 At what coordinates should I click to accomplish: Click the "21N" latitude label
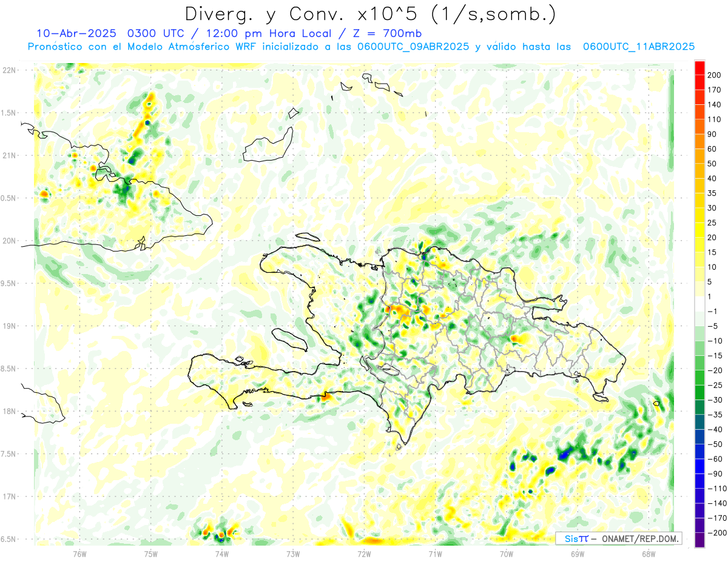pyautogui.click(x=9, y=155)
